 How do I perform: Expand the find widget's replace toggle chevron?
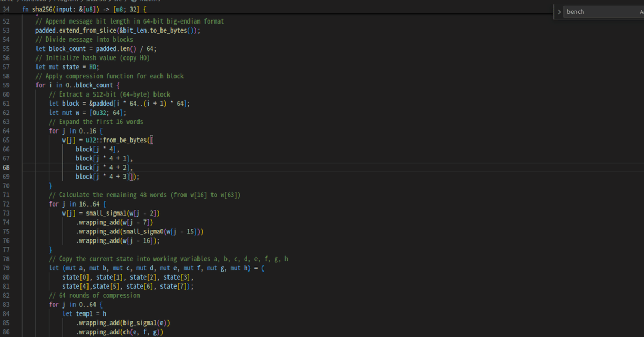(x=559, y=12)
